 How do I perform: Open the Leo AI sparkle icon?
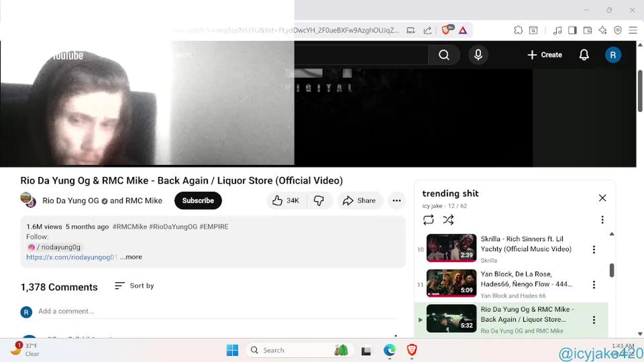603,30
